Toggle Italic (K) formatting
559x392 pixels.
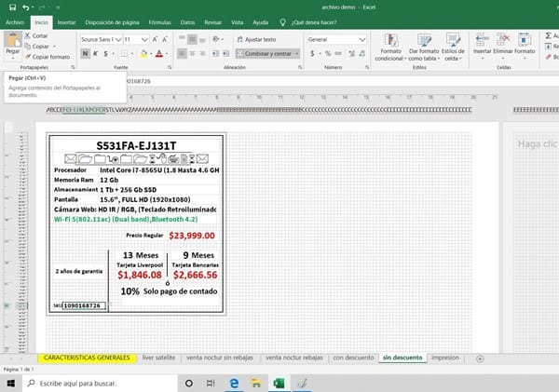(x=95, y=54)
